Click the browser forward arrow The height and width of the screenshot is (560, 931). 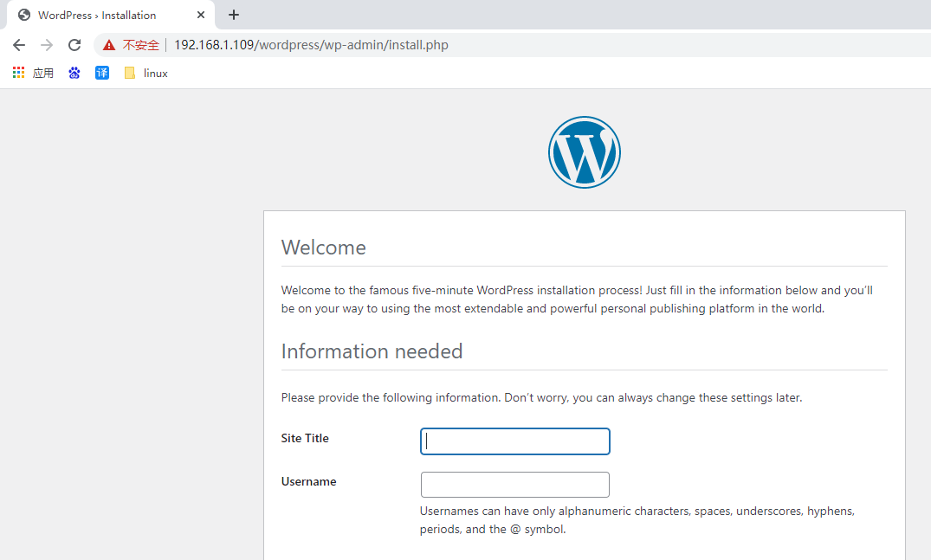point(47,45)
